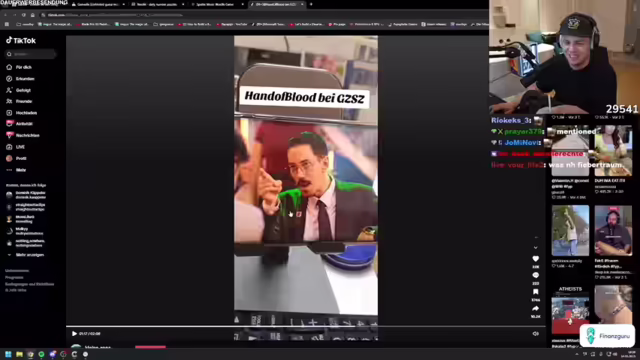Open the Profil page
This screenshot has width=640, height=360.
pyautogui.click(x=16, y=158)
